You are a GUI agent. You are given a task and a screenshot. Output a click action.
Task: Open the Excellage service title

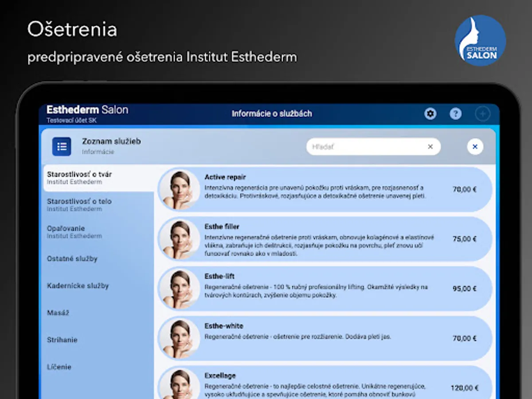(220, 376)
